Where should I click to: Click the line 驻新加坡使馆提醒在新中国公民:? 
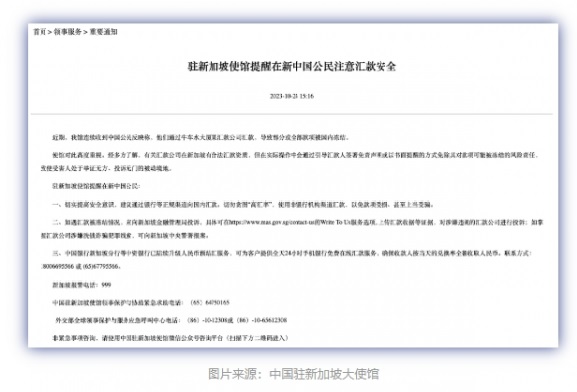pyautogui.click(x=96, y=186)
